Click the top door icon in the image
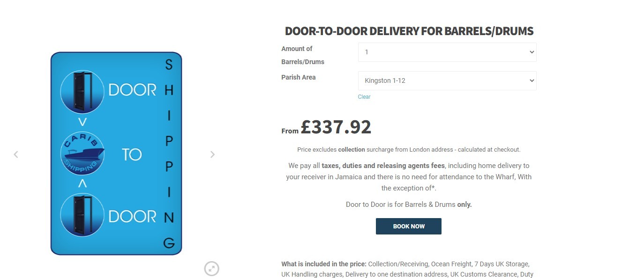Screen dimensions: 644x278 (x=82, y=92)
